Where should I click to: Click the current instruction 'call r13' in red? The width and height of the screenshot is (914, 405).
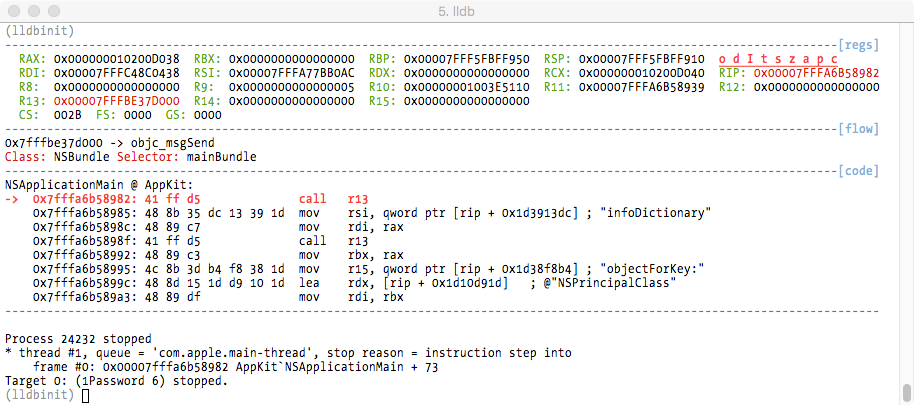[333, 199]
